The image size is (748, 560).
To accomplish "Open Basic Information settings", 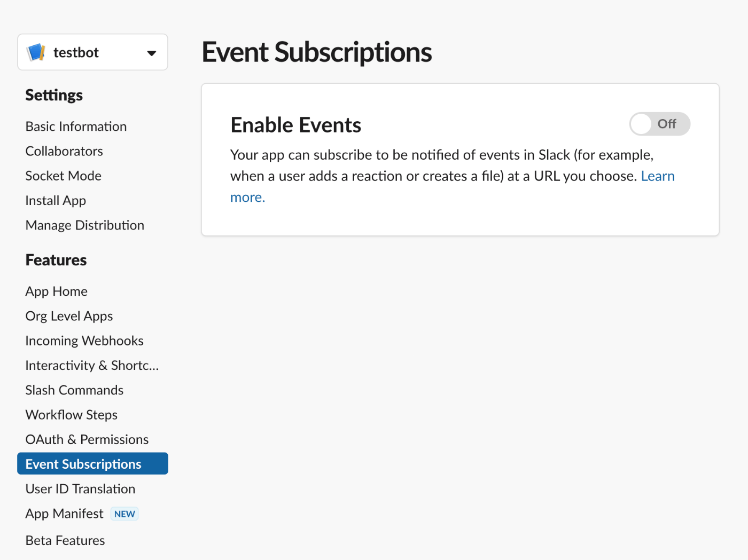I will (76, 127).
